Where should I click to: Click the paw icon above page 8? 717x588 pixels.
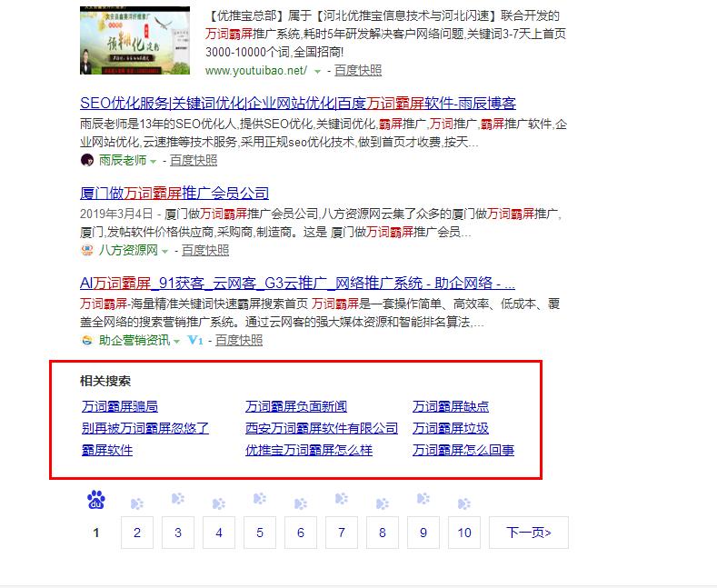coord(383,503)
